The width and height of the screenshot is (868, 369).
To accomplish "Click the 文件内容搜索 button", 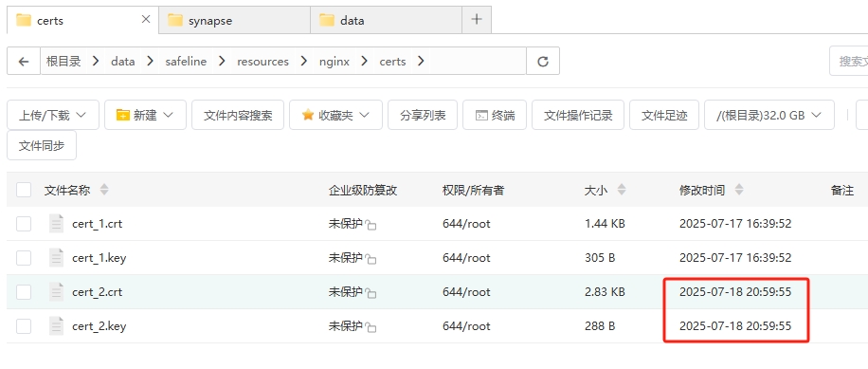I will [x=238, y=115].
